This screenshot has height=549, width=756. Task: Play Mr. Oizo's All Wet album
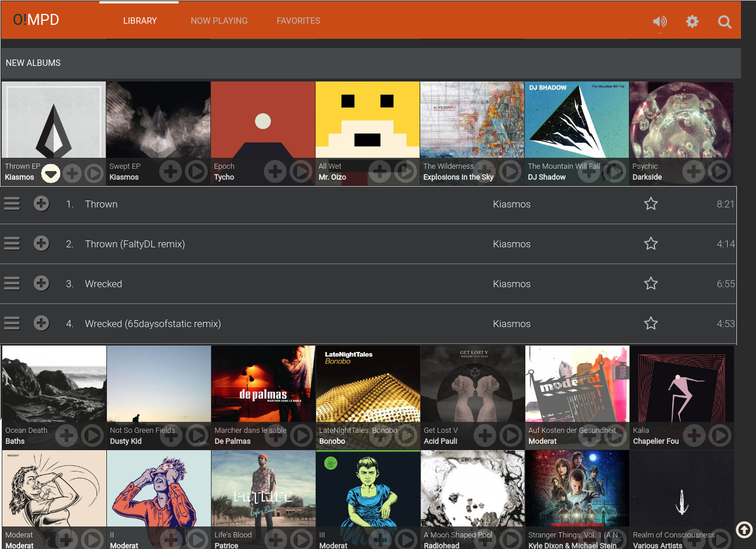406,172
